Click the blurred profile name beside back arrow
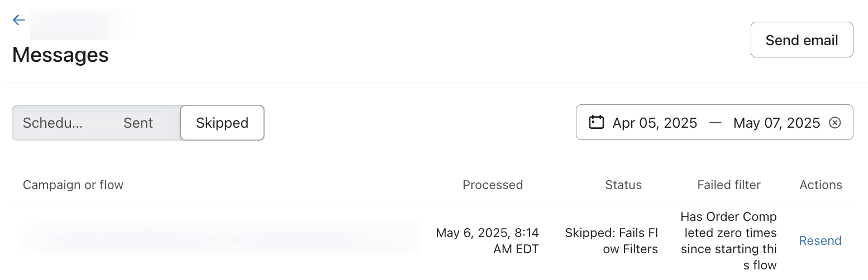The width and height of the screenshot is (868, 280). click(x=83, y=25)
